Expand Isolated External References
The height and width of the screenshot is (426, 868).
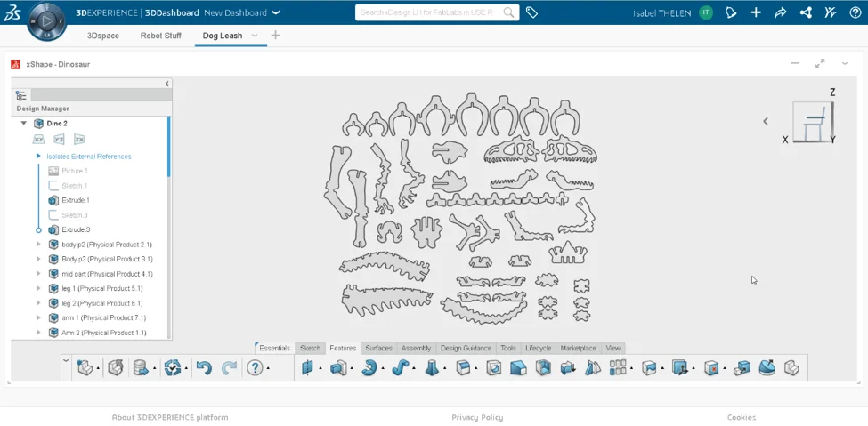[x=38, y=156]
